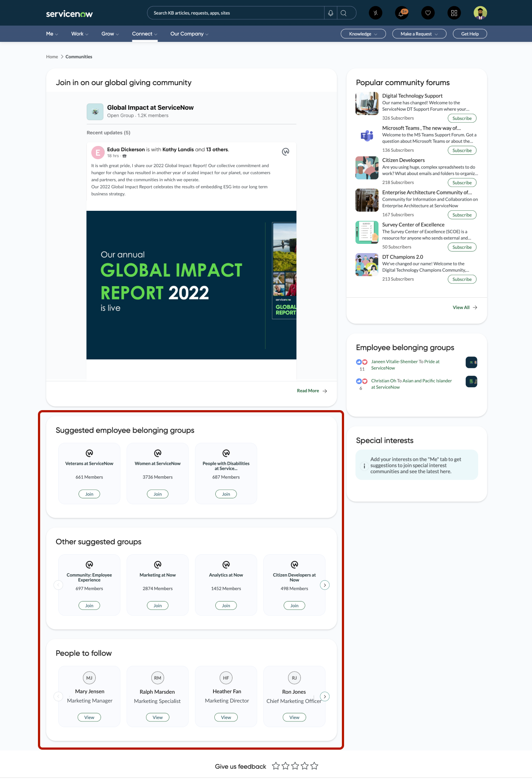
Task: Rate three stars in feedback
Action: point(295,766)
